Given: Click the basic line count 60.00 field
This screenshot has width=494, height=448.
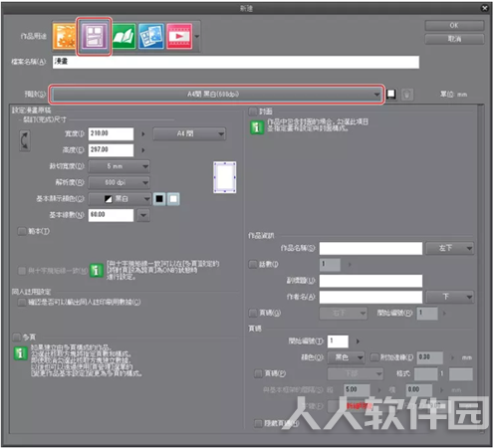Looking at the screenshot, I should tap(111, 215).
